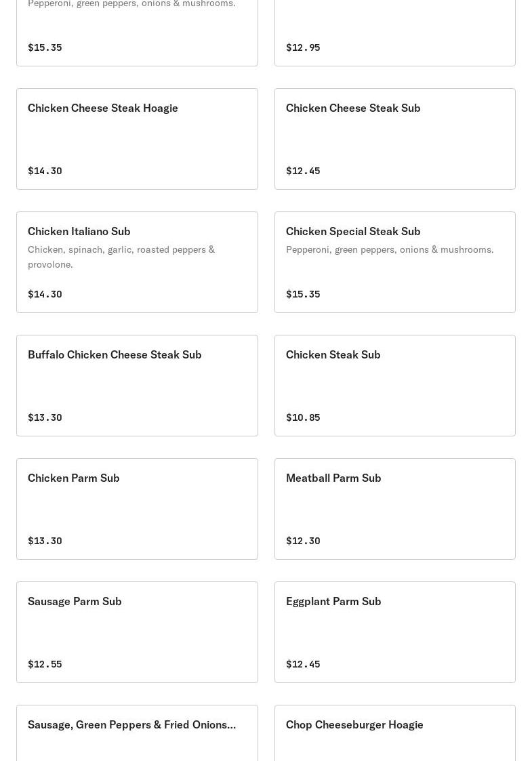This screenshot has width=532, height=761.
Task: Open the Chicken Cheese Steak Hoagie item
Action: (137, 139)
